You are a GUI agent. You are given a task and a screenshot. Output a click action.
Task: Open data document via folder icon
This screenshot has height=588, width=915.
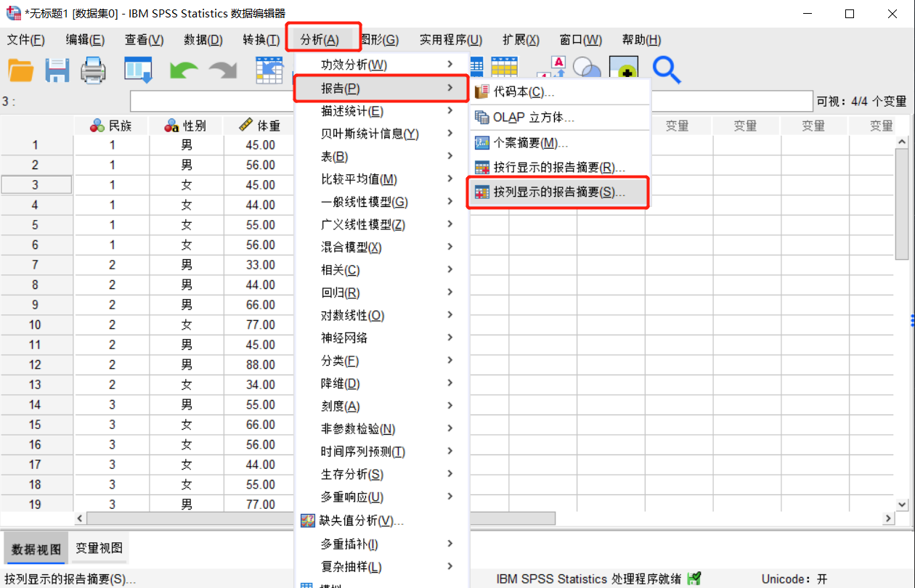pyautogui.click(x=21, y=70)
